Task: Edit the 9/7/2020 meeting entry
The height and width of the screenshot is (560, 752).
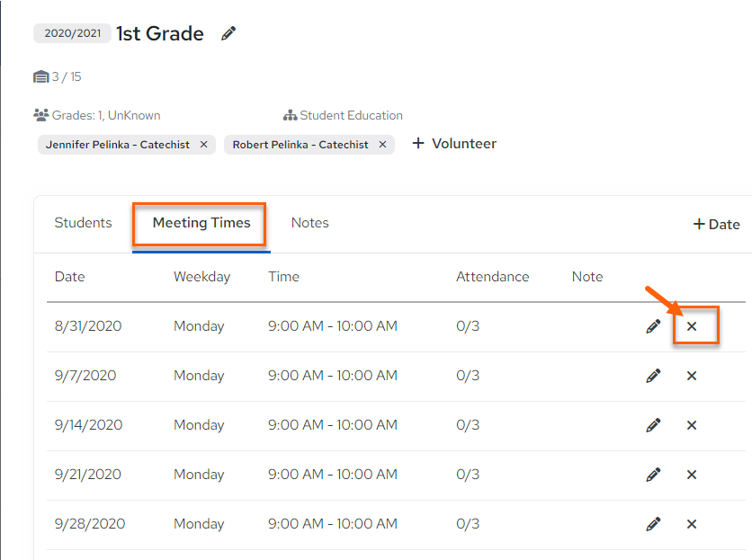Action: (x=653, y=376)
